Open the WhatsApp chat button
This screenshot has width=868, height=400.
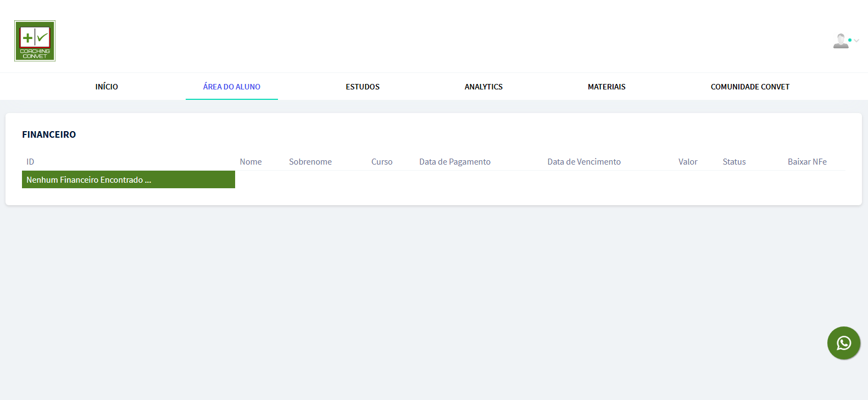pos(843,343)
